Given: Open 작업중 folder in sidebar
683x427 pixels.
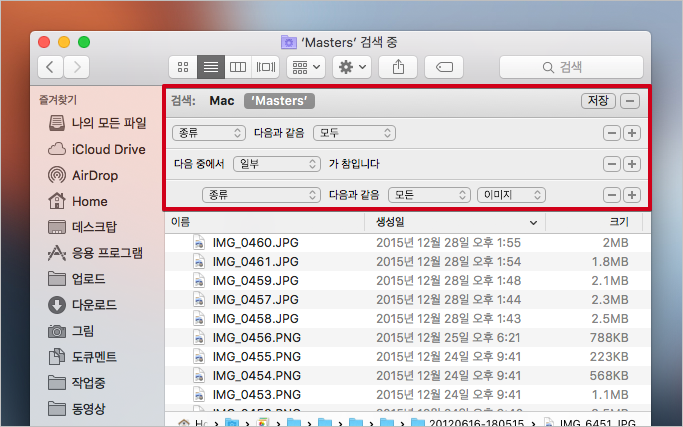Looking at the screenshot, I should click(x=77, y=383).
